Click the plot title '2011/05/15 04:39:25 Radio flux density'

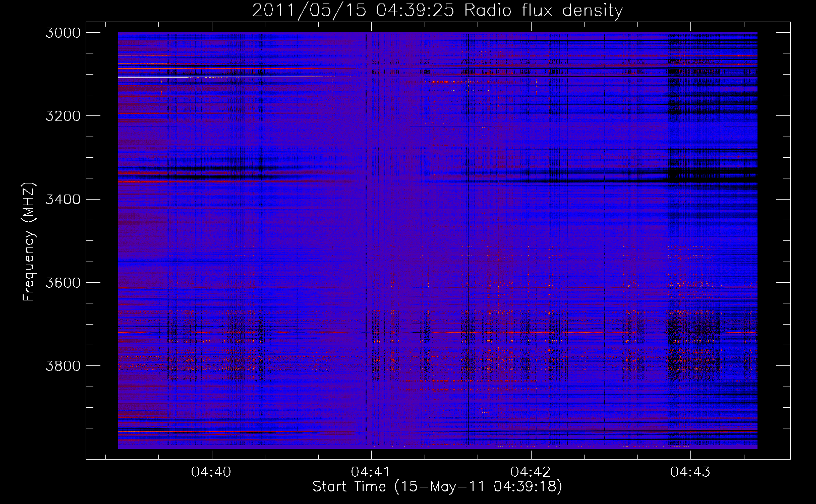point(438,10)
